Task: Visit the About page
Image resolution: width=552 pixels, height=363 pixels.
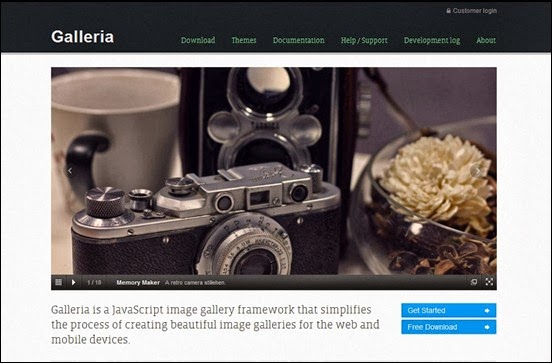Action: (x=486, y=40)
